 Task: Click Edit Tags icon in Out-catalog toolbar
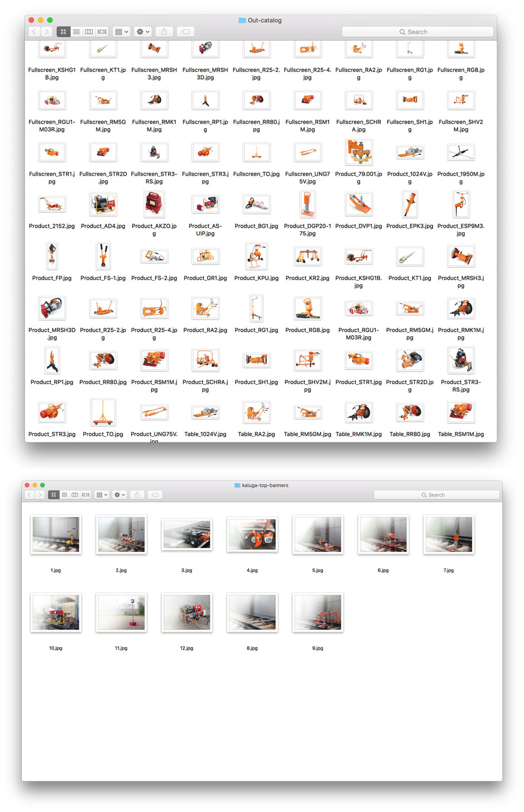[x=185, y=32]
